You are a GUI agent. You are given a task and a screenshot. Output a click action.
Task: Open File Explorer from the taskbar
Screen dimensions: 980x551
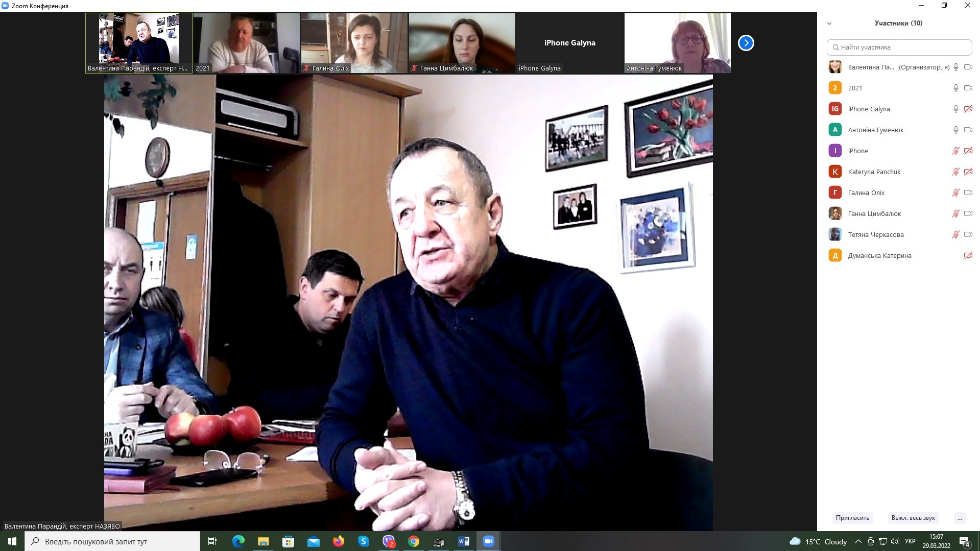click(x=264, y=541)
